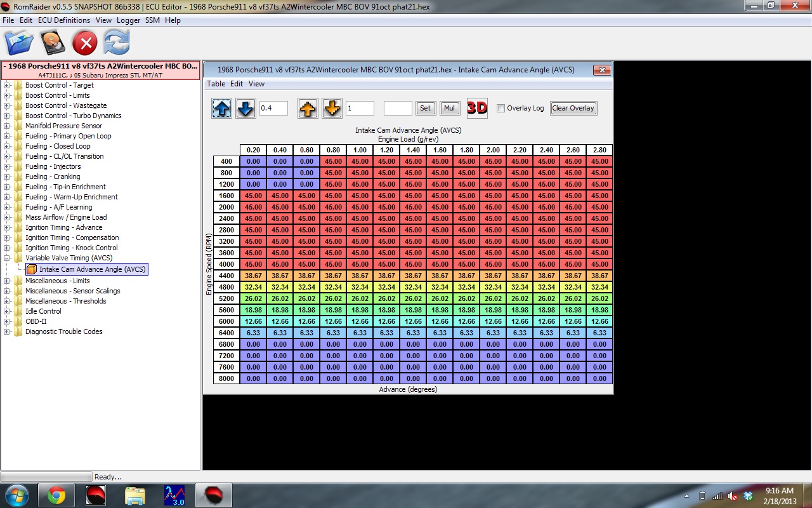Open Windows Start menu
The width and height of the screenshot is (812, 508).
16,495
